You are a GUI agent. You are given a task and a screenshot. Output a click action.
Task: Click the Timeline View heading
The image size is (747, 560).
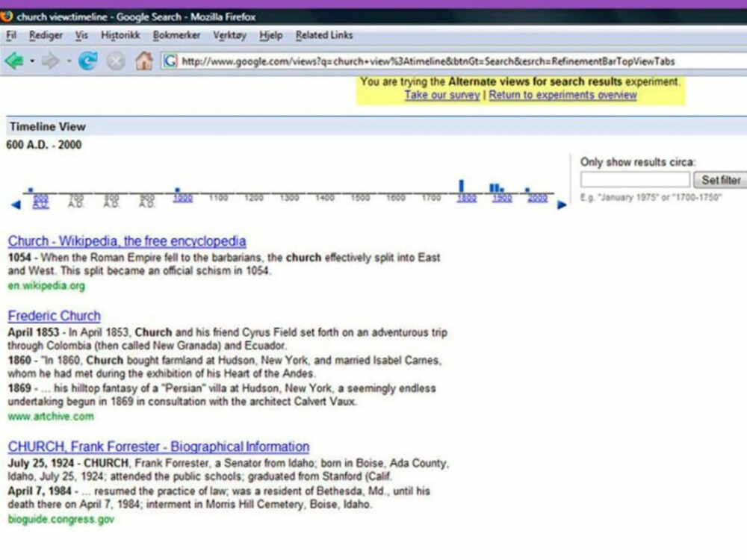click(48, 127)
